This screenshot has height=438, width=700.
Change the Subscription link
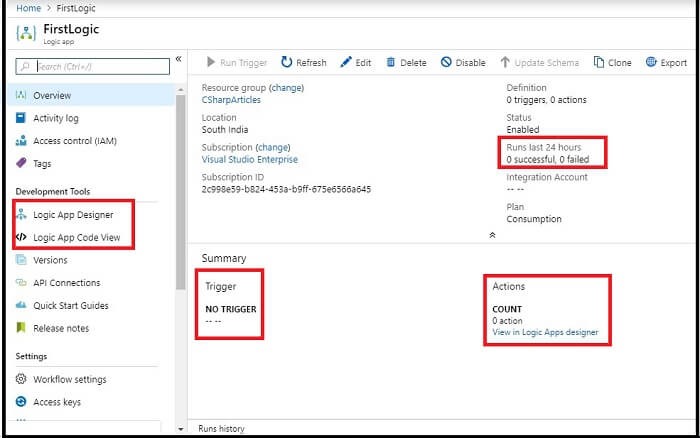(x=274, y=147)
